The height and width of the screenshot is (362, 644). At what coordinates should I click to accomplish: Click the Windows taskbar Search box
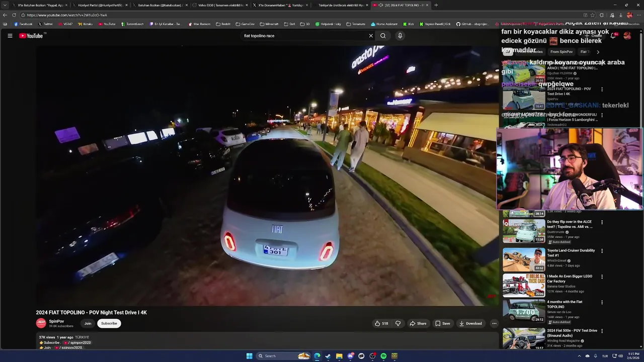[x=283, y=356]
